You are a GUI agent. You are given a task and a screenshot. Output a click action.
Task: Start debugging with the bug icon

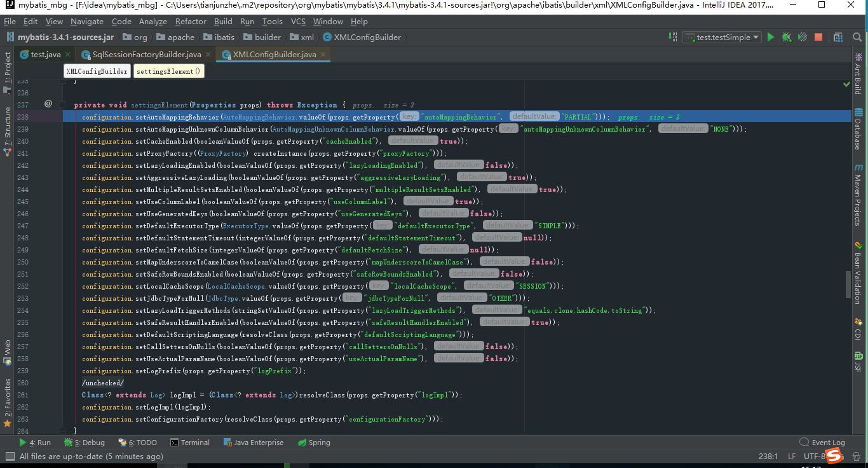[x=786, y=37]
